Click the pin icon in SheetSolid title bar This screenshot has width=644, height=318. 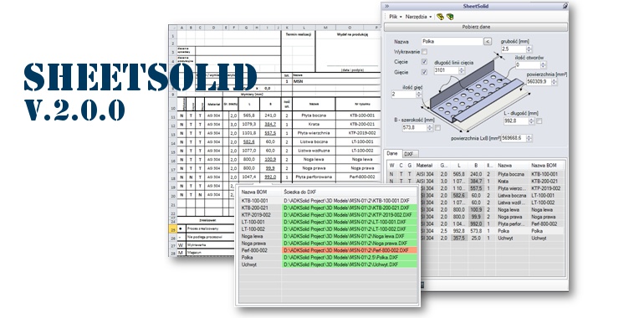click(x=565, y=6)
